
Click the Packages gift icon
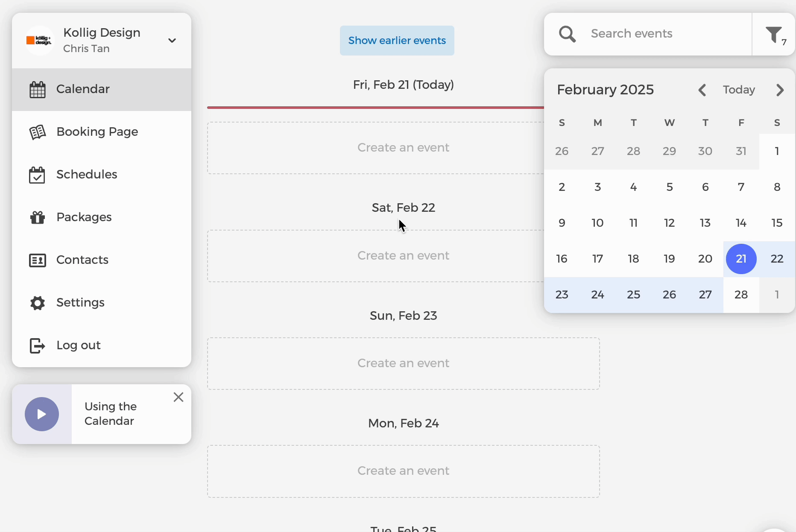[37, 218]
